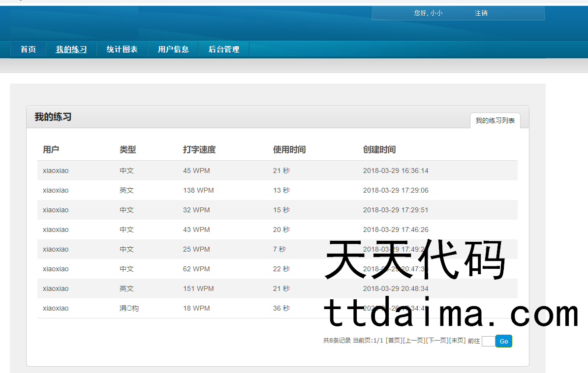Open the 后台管理 menu item
The height and width of the screenshot is (373, 588).
click(224, 49)
